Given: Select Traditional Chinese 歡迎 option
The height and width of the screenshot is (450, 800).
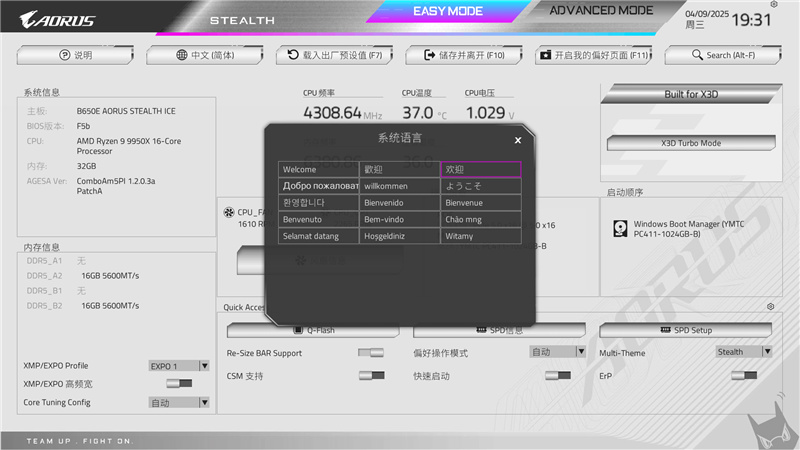Looking at the screenshot, I should coord(399,169).
